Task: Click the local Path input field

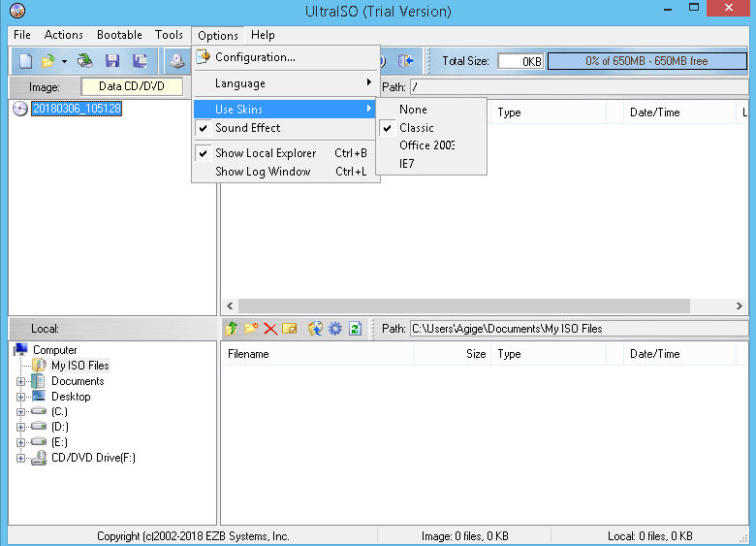Action: point(579,329)
